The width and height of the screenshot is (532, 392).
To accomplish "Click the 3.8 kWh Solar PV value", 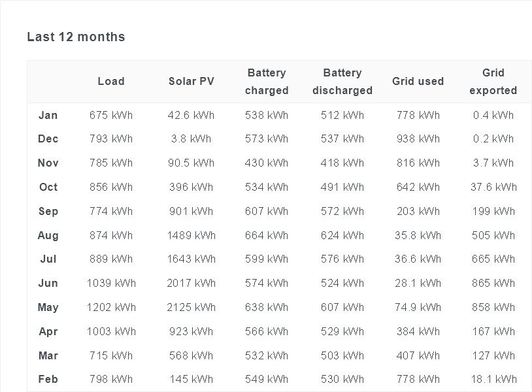I will point(191,139).
